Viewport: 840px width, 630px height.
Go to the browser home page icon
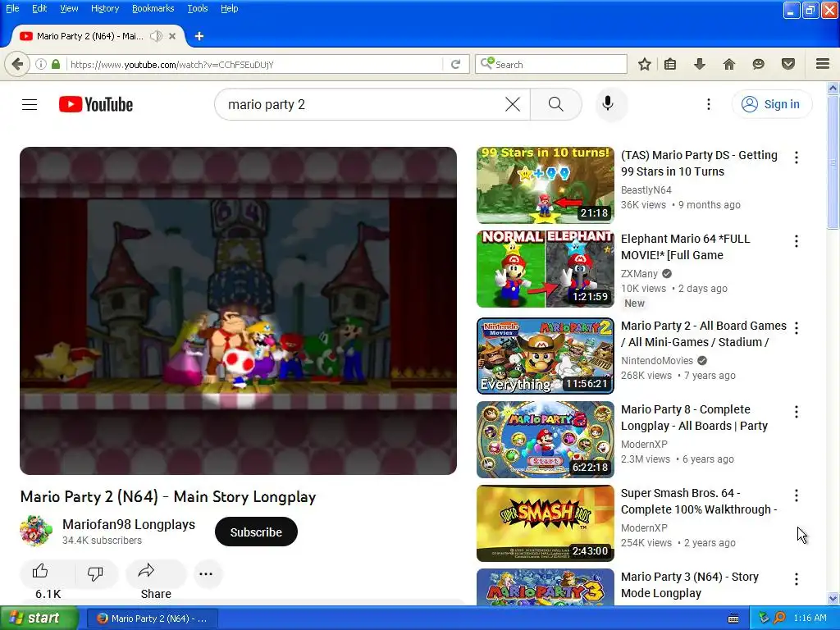(729, 64)
